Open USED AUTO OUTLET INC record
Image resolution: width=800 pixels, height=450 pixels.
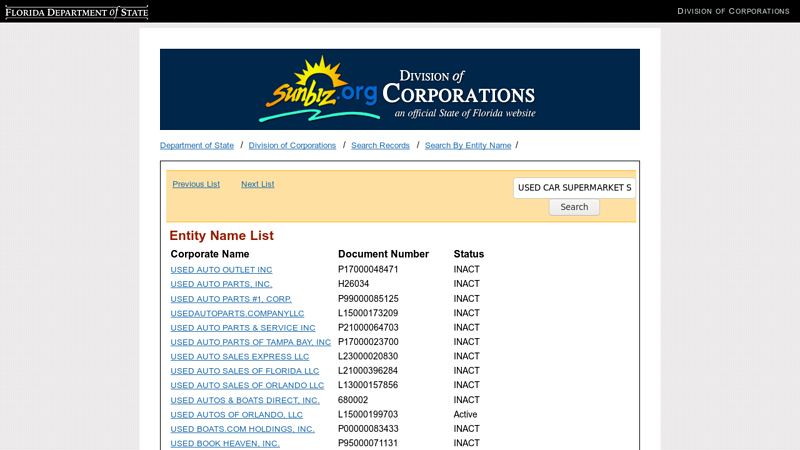tap(221, 270)
